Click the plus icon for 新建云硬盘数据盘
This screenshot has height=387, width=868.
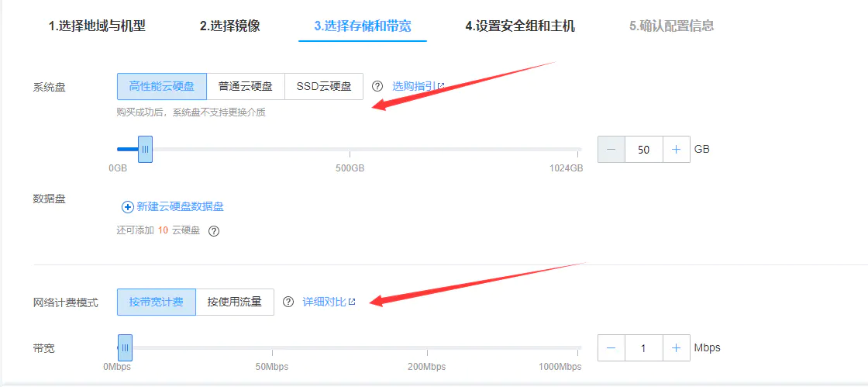pos(128,206)
